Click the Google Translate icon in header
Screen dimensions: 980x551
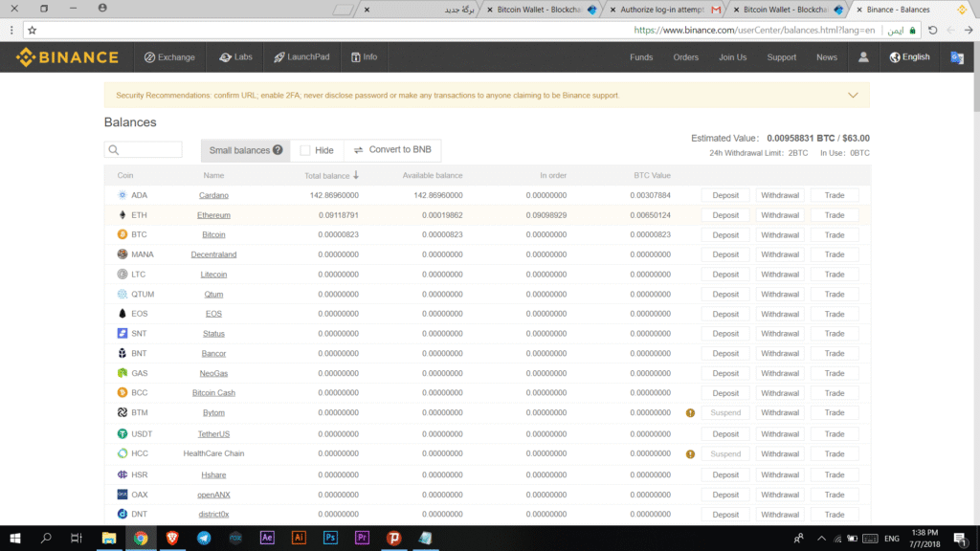[x=956, y=57]
